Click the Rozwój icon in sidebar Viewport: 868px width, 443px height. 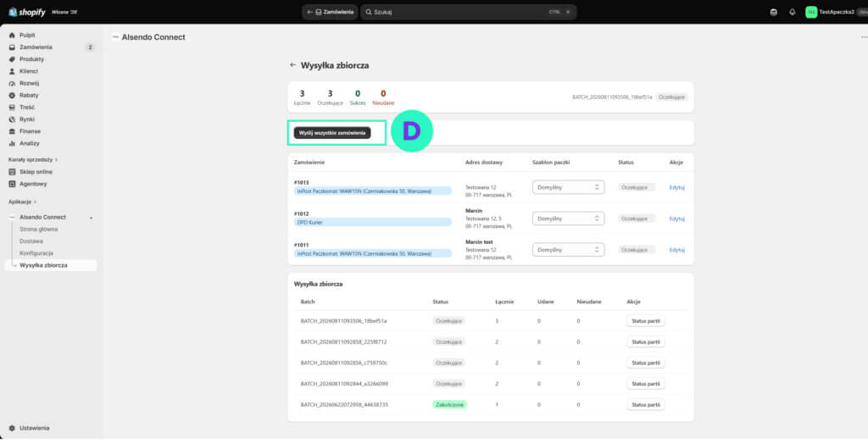[x=12, y=84]
